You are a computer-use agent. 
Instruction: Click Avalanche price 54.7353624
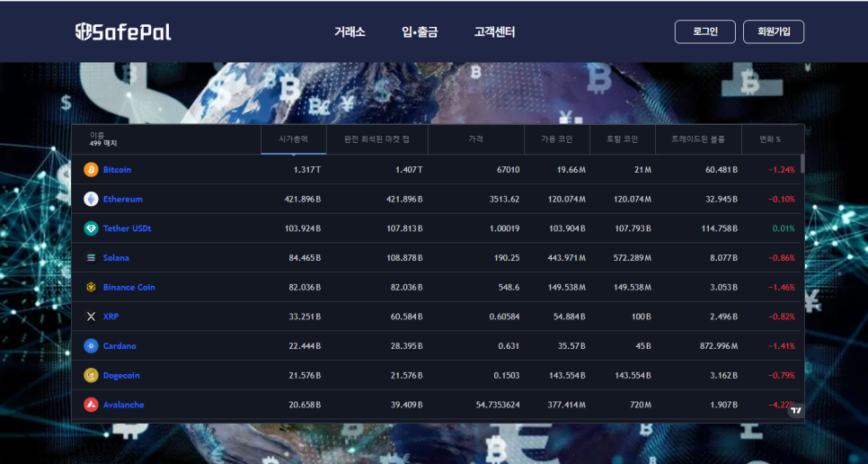(x=498, y=404)
